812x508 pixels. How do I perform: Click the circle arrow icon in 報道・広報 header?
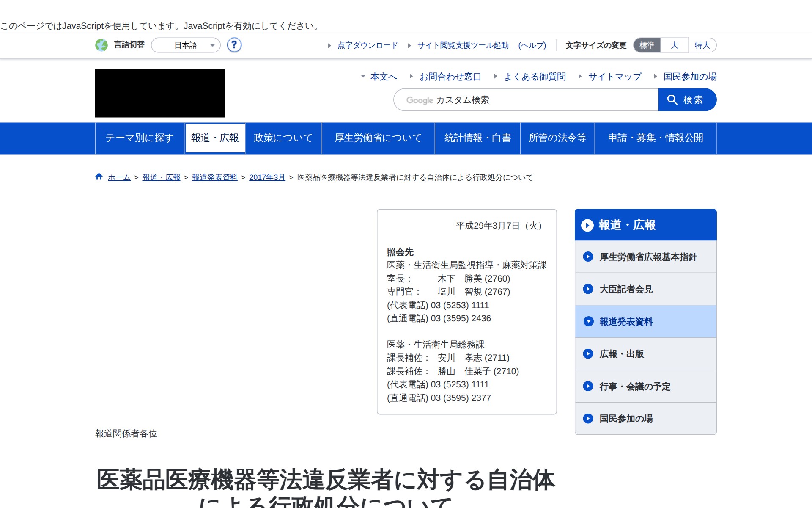[587, 225]
